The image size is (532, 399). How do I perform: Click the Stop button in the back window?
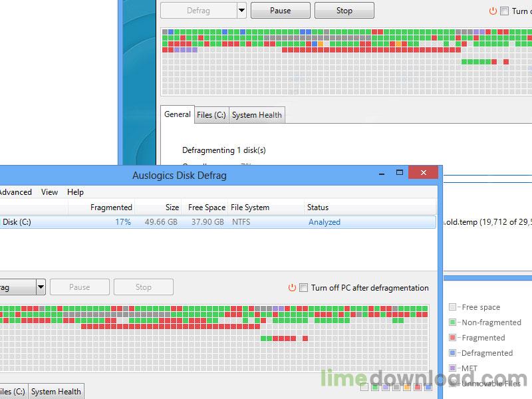(x=344, y=11)
